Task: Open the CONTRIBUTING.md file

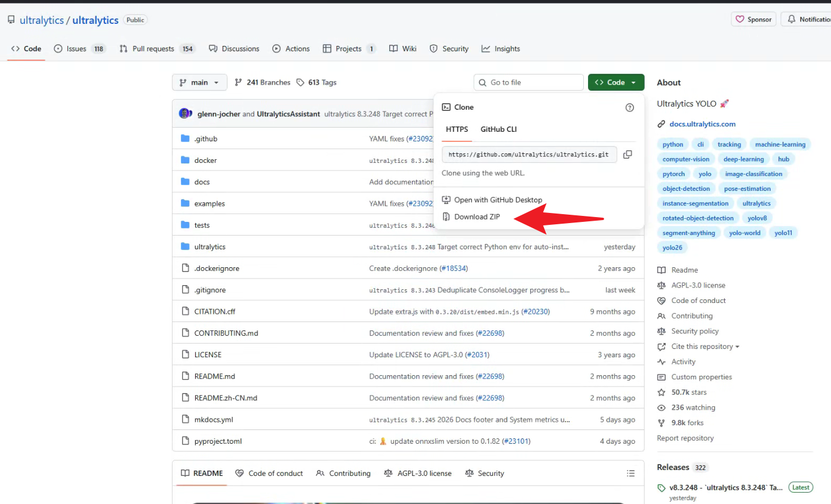Action: point(226,333)
